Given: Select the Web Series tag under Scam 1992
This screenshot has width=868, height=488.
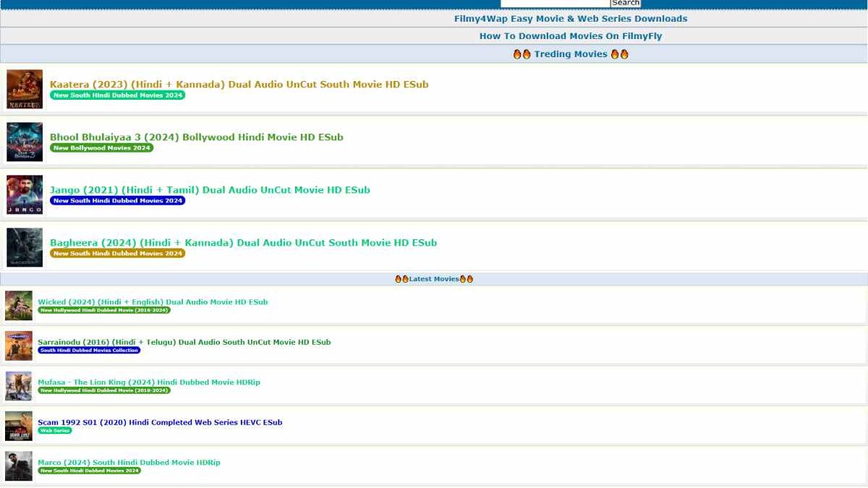Looking at the screenshot, I should pos(55,431).
